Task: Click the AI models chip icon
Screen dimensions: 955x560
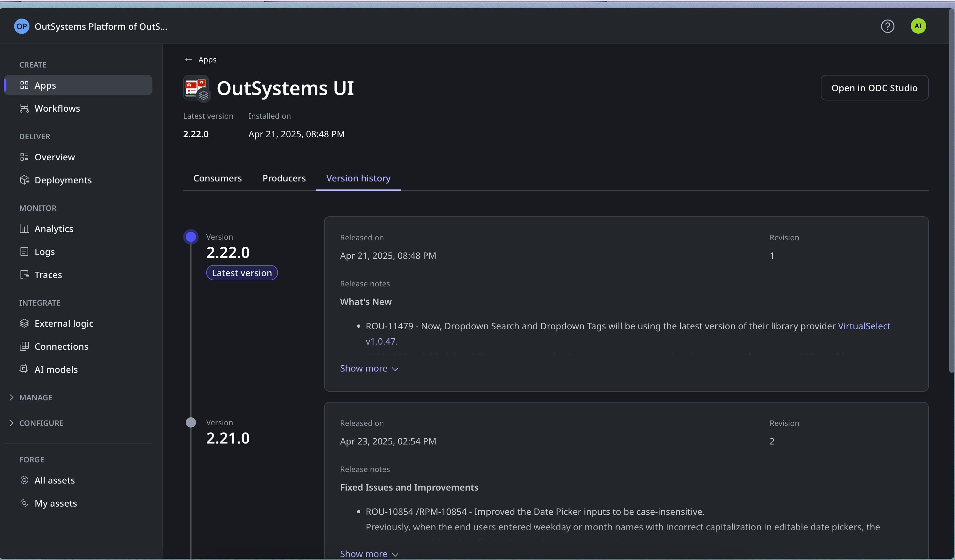Action: (x=24, y=369)
